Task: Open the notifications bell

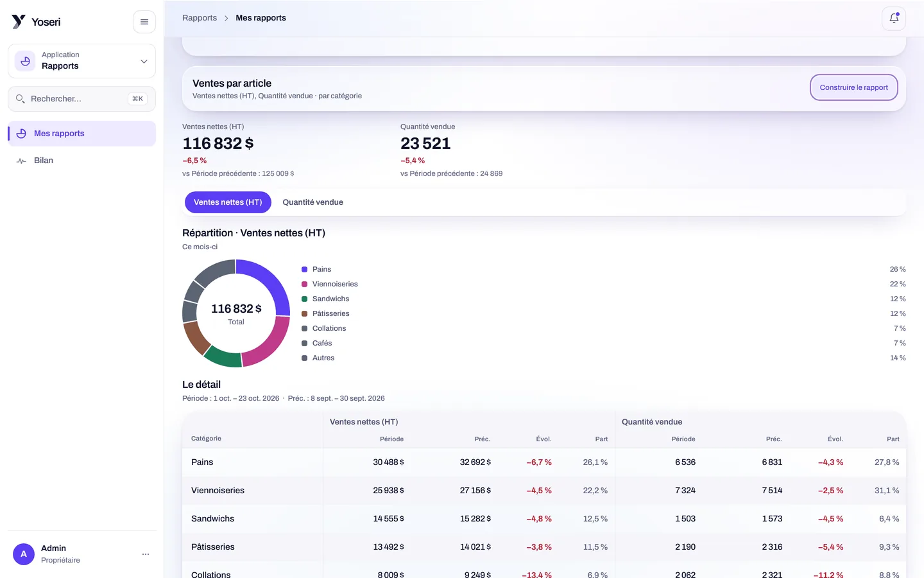Action: pos(894,19)
